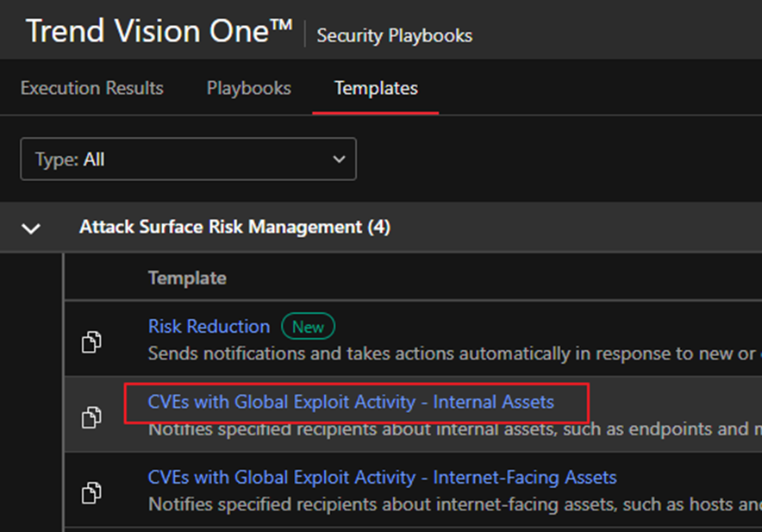Copy the Internet-Facing Assets CVE template
Image resolution: width=762 pixels, height=532 pixels.
click(x=91, y=492)
